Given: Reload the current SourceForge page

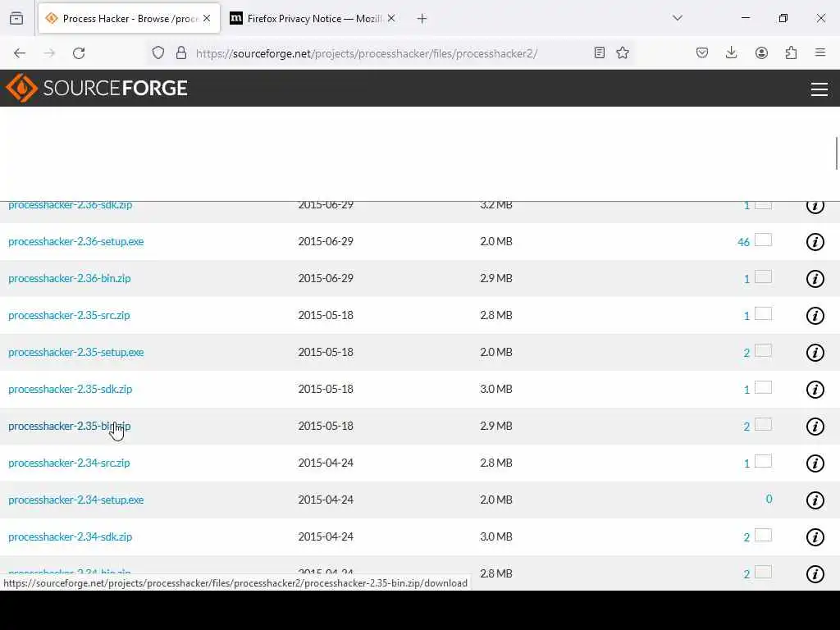Looking at the screenshot, I should click(79, 53).
